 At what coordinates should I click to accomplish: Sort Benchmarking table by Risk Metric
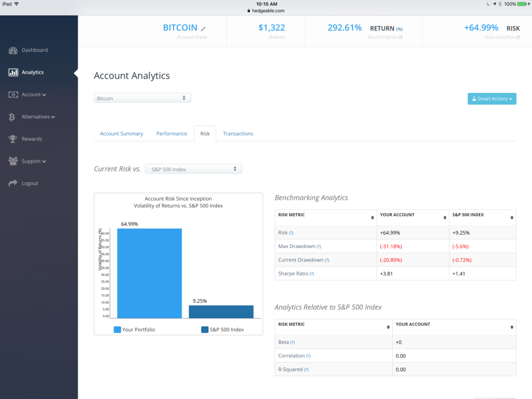pos(372,218)
